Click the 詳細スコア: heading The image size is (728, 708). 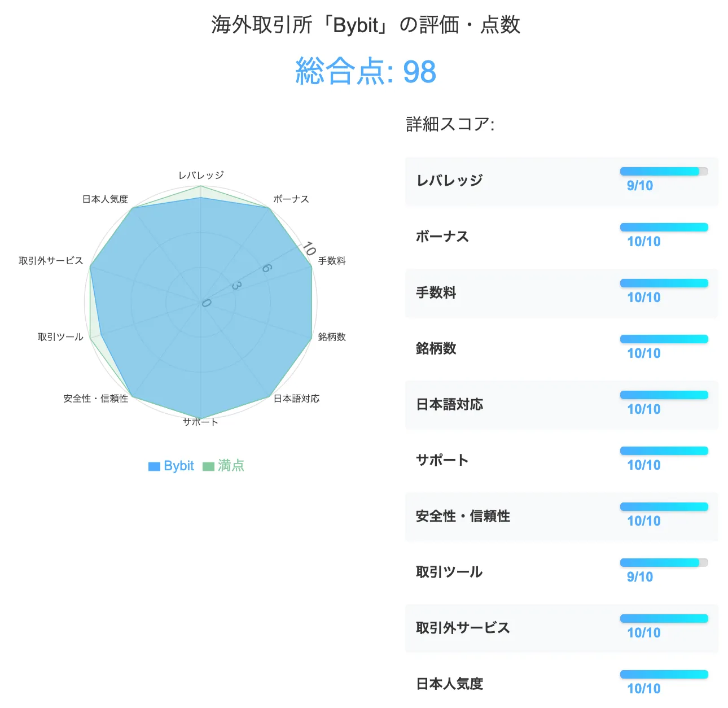pos(450,124)
